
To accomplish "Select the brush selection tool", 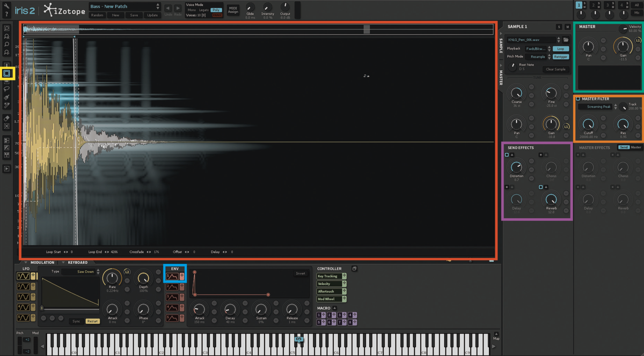I will click(6, 98).
